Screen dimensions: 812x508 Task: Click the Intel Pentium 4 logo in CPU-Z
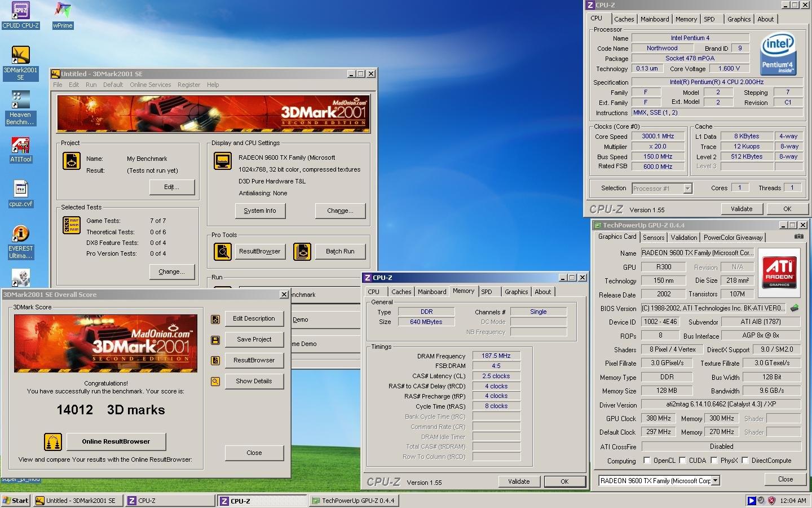coord(778,54)
